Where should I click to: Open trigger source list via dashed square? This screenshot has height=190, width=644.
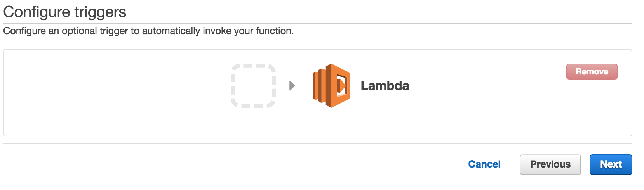click(253, 86)
